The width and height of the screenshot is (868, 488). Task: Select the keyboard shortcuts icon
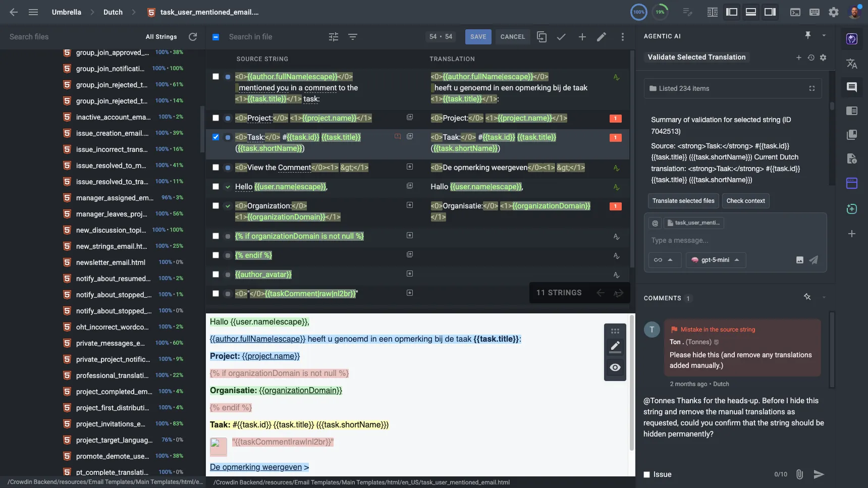(x=814, y=12)
